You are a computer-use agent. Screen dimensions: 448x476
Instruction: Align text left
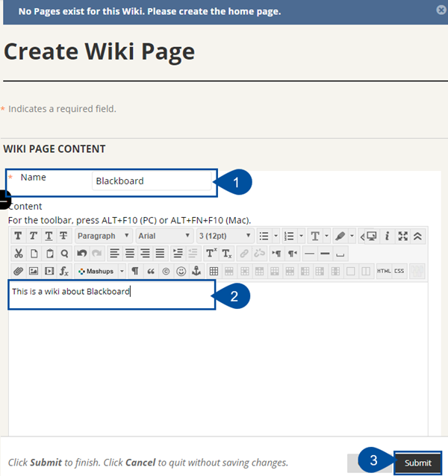coord(114,253)
